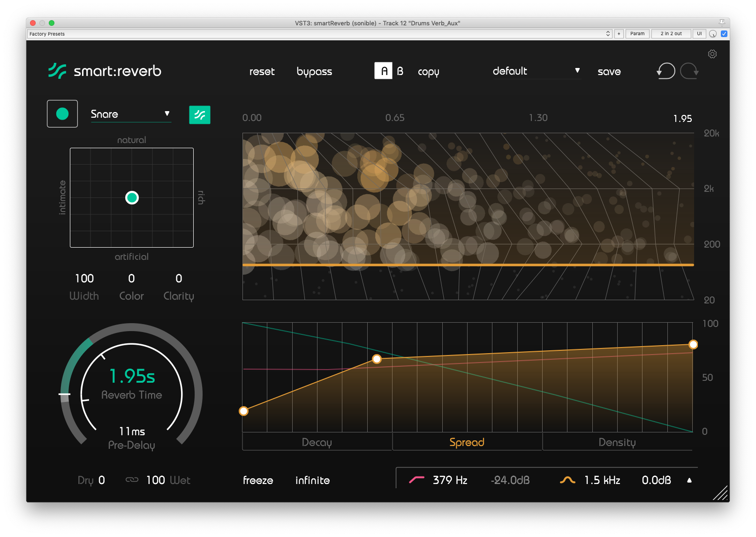
Task: Switch to the Decay tab
Action: point(317,442)
